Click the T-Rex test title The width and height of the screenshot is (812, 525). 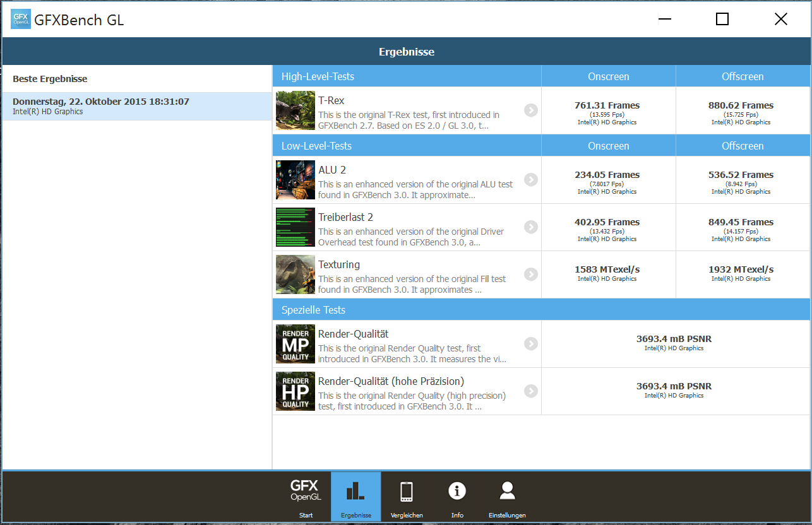coord(331,100)
